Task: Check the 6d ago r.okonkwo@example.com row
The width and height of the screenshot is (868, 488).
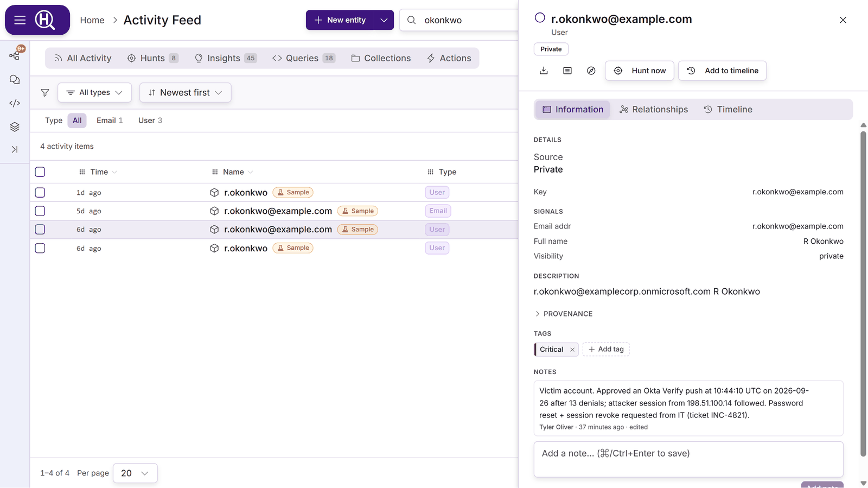Action: pyautogui.click(x=40, y=230)
